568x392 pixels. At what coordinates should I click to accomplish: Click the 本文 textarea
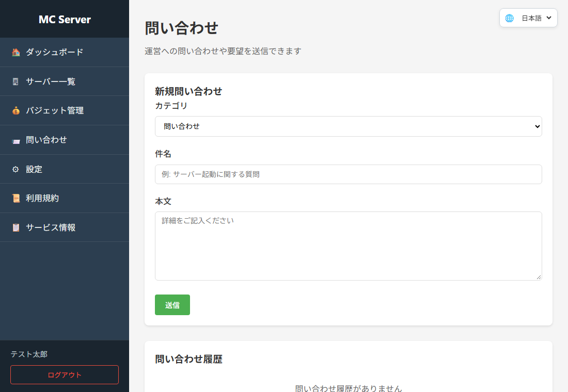coord(349,246)
